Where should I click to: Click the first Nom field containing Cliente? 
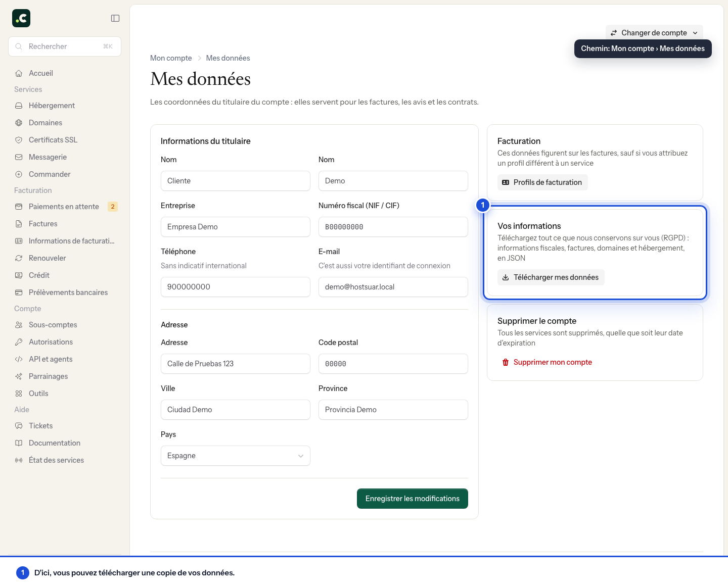tap(236, 181)
